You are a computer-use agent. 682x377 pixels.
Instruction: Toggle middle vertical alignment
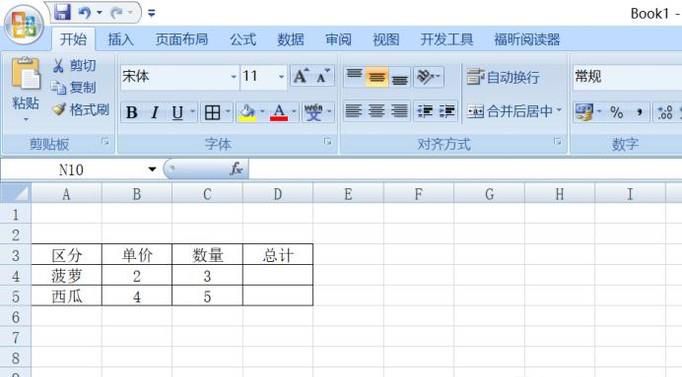(377, 77)
